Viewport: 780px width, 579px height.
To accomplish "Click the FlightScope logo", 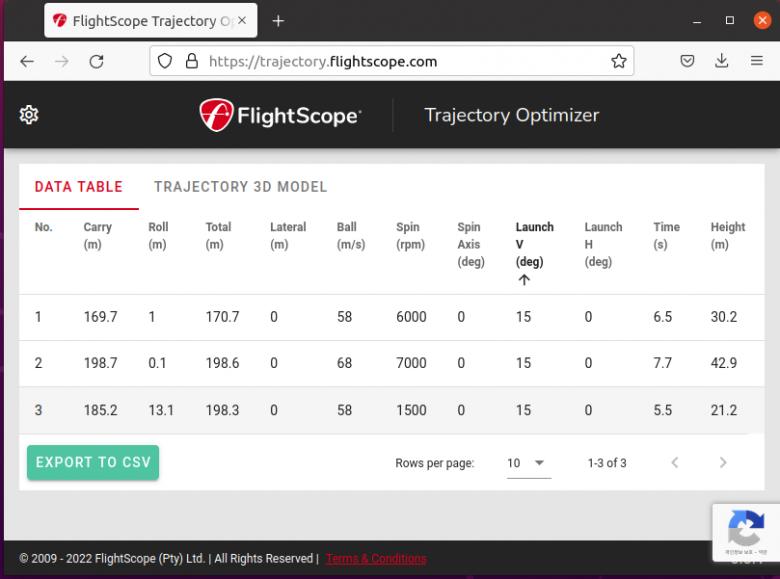I will pos(280,115).
